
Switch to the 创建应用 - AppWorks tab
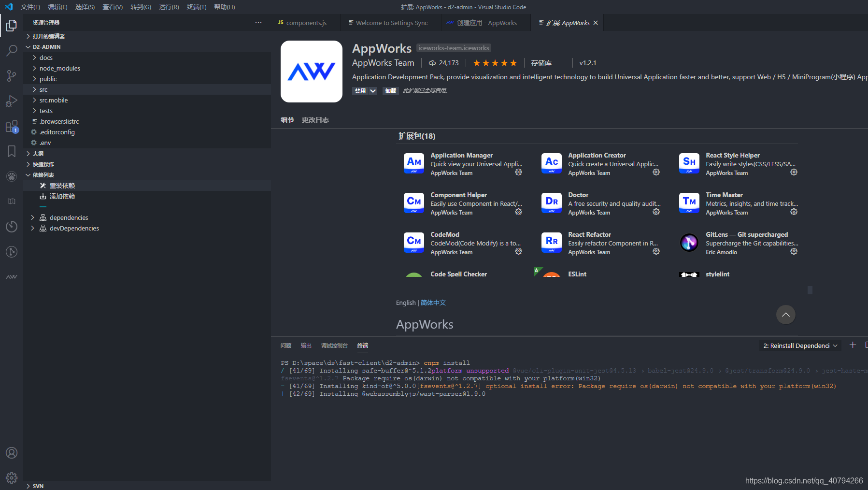(x=486, y=23)
